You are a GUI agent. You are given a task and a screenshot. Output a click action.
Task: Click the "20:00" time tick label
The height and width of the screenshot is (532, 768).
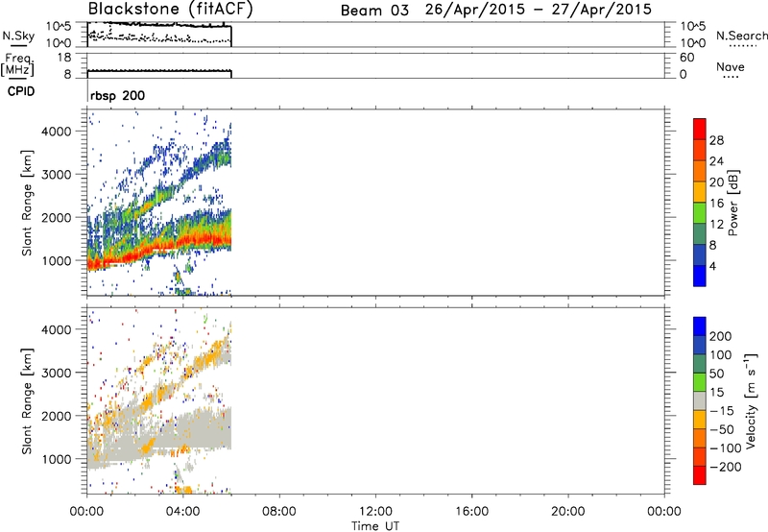(568, 512)
